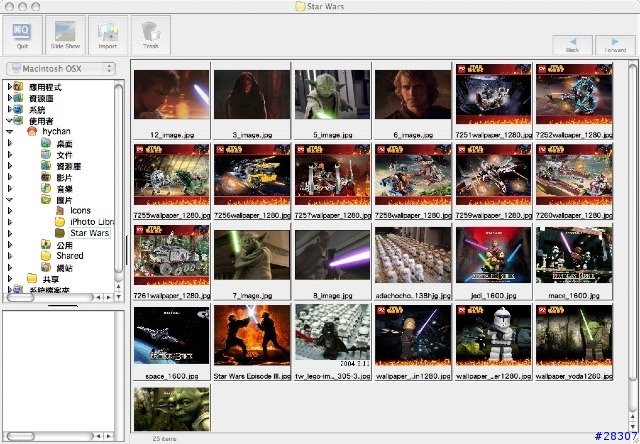Collapse the 圖片 tree node

pos(9,200)
